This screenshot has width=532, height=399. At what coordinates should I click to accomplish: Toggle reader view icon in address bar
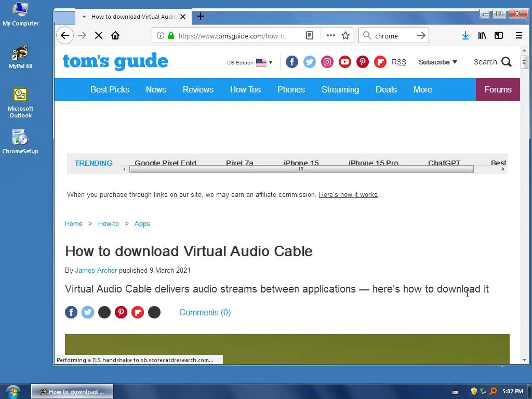point(310,36)
